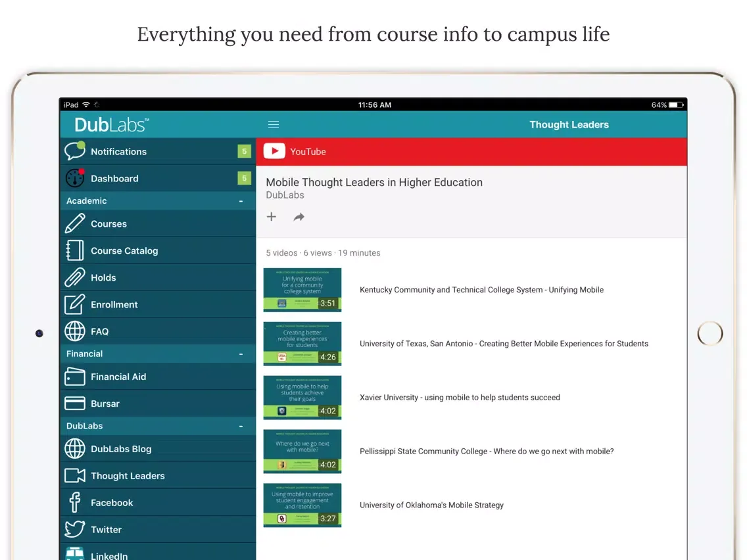Open the Bursar label
Viewport: 747px width, 560px height.
105,404
